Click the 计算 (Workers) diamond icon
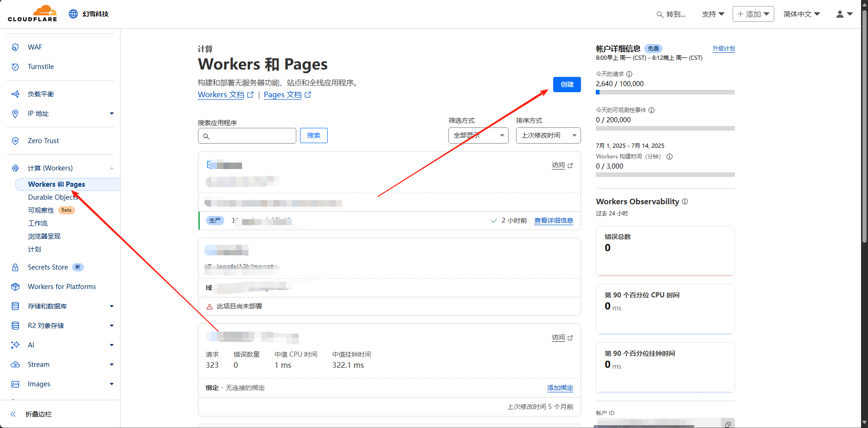This screenshot has height=428, width=868. (x=15, y=168)
